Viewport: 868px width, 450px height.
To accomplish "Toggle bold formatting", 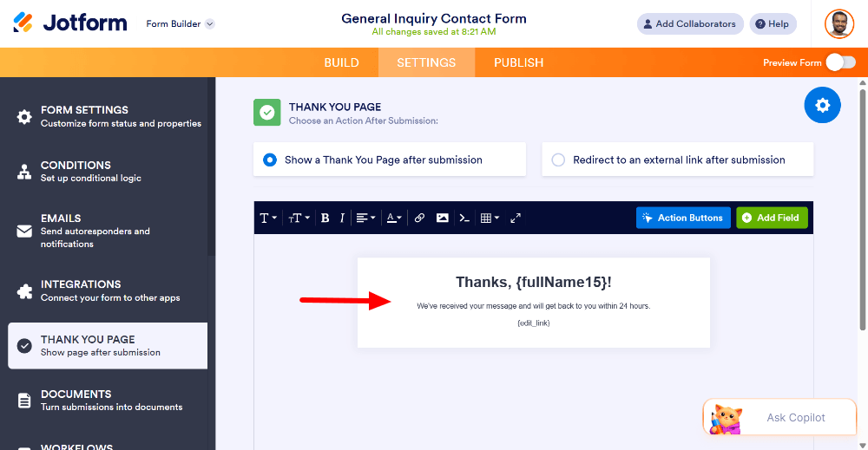I will point(325,218).
